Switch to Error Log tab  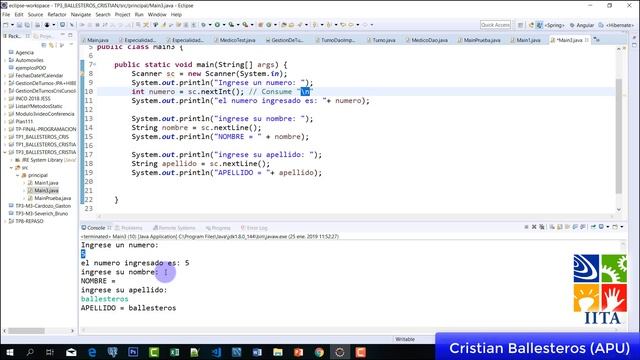(x=254, y=228)
